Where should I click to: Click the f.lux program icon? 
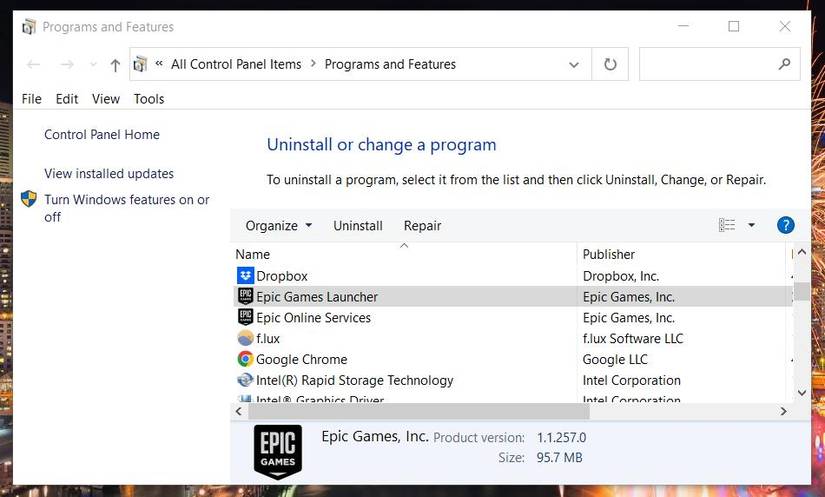point(245,338)
